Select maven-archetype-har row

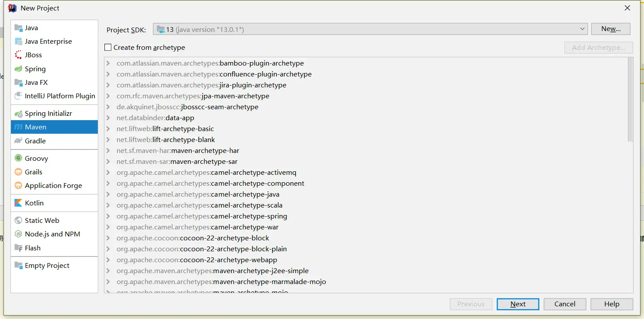click(x=366, y=151)
